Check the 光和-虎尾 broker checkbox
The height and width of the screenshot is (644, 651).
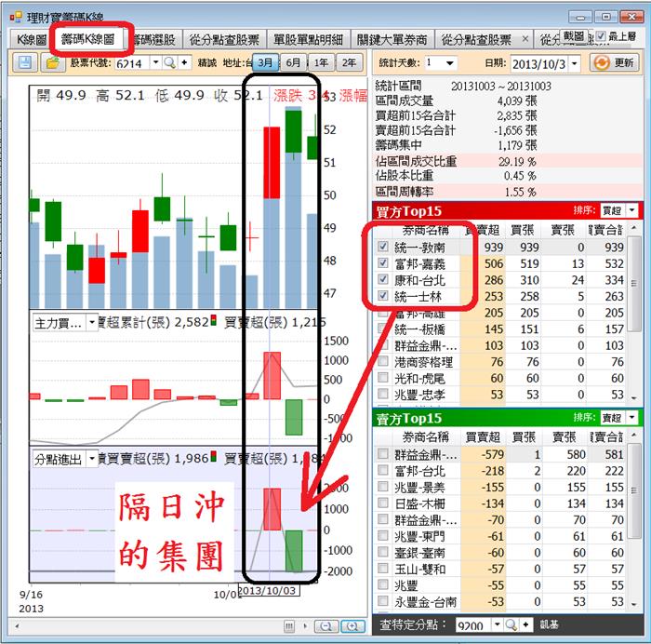pyautogui.click(x=383, y=377)
